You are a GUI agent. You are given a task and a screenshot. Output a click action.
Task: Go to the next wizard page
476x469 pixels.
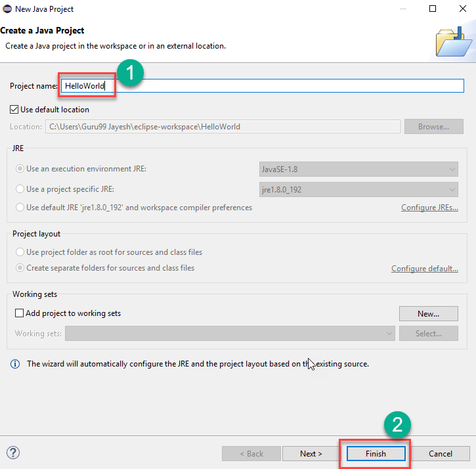pos(311,453)
